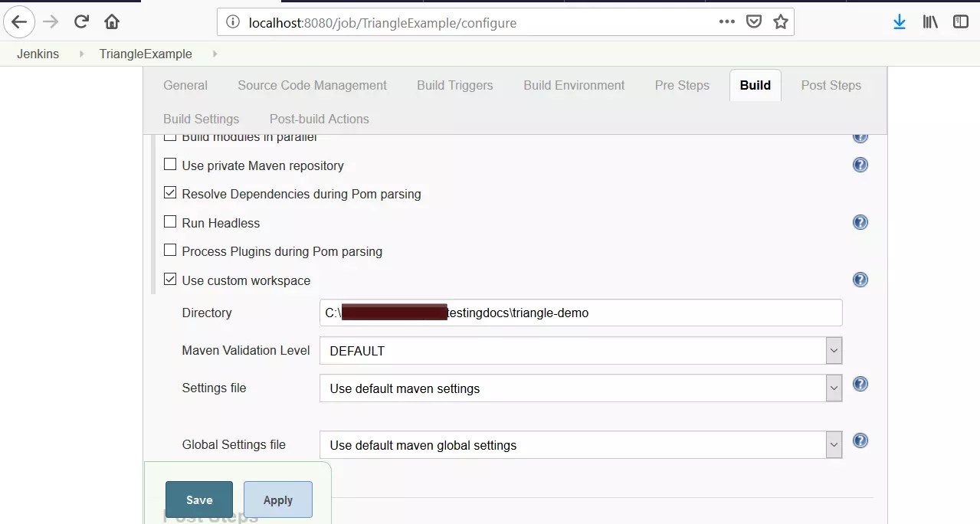The width and height of the screenshot is (980, 524).
Task: Bookmark this page with the star icon
Action: tap(780, 22)
